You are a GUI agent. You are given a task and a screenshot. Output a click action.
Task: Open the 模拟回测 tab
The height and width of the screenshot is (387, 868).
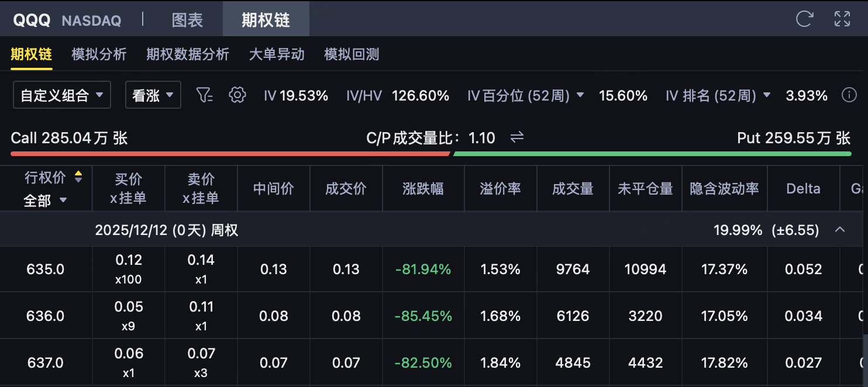pyautogui.click(x=352, y=54)
